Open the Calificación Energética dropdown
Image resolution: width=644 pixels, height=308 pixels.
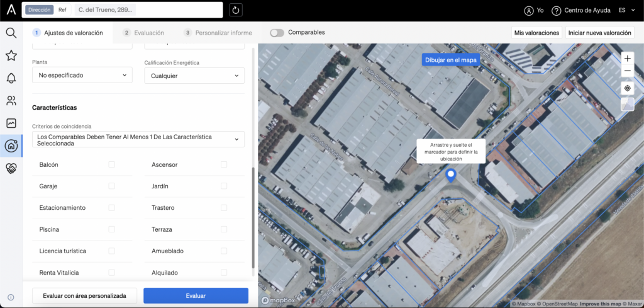click(194, 76)
